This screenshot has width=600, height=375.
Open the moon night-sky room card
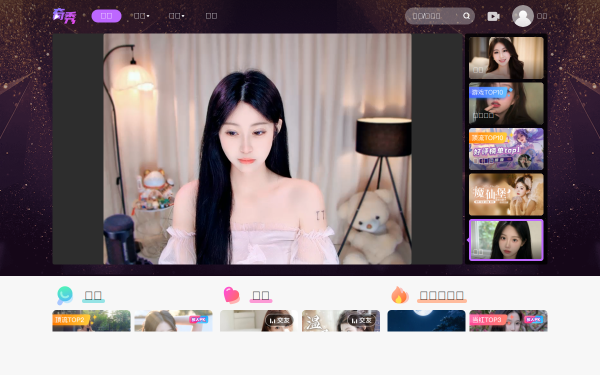[x=426, y=321]
